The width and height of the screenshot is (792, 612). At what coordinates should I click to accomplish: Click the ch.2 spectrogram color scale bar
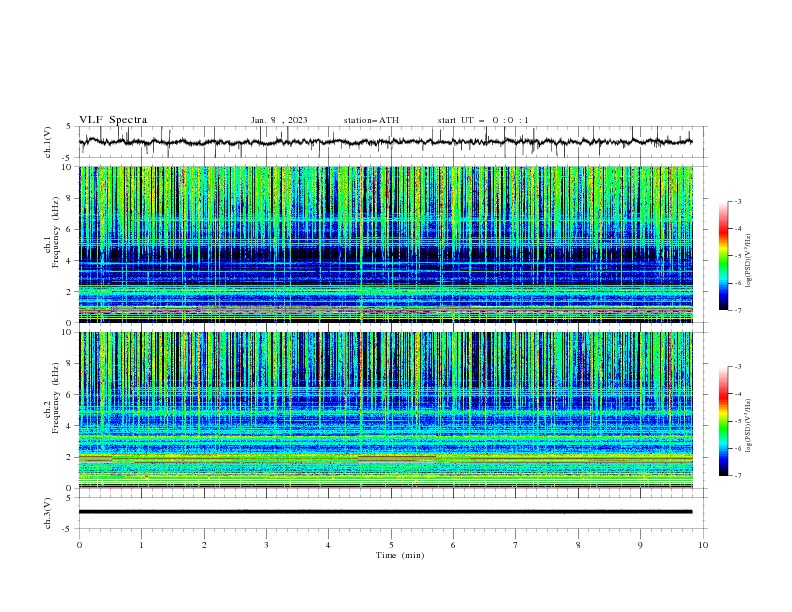(723, 421)
